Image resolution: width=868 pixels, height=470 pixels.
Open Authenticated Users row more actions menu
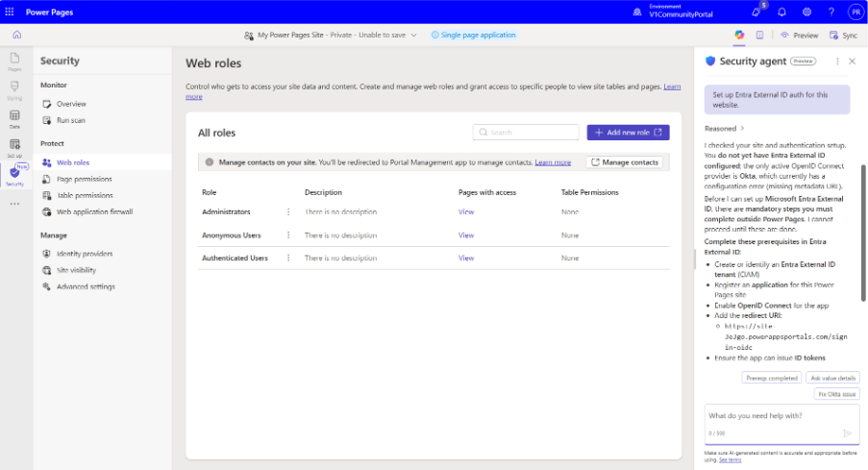pyautogui.click(x=288, y=258)
